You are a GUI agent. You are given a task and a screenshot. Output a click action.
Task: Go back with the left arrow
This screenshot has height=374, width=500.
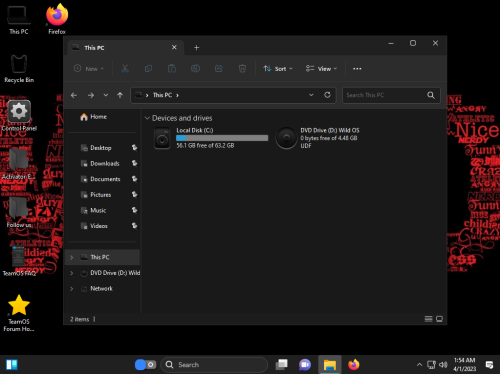(x=74, y=95)
